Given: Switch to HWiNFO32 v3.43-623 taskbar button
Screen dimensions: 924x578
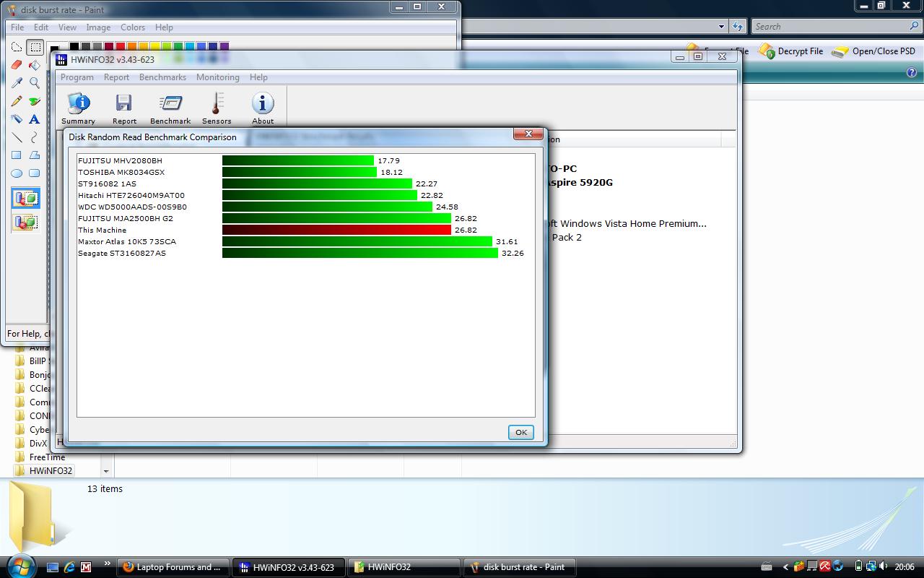Looking at the screenshot, I should click(x=290, y=567).
